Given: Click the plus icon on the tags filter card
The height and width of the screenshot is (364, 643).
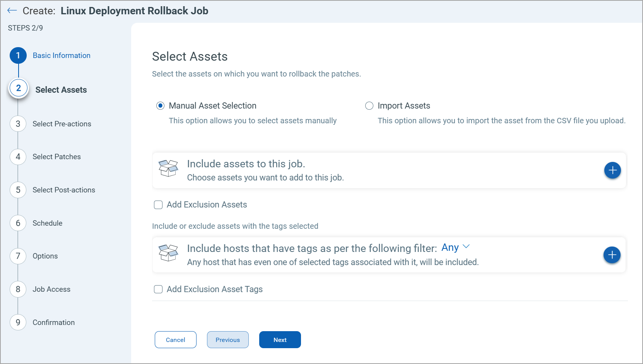Looking at the screenshot, I should [x=612, y=255].
